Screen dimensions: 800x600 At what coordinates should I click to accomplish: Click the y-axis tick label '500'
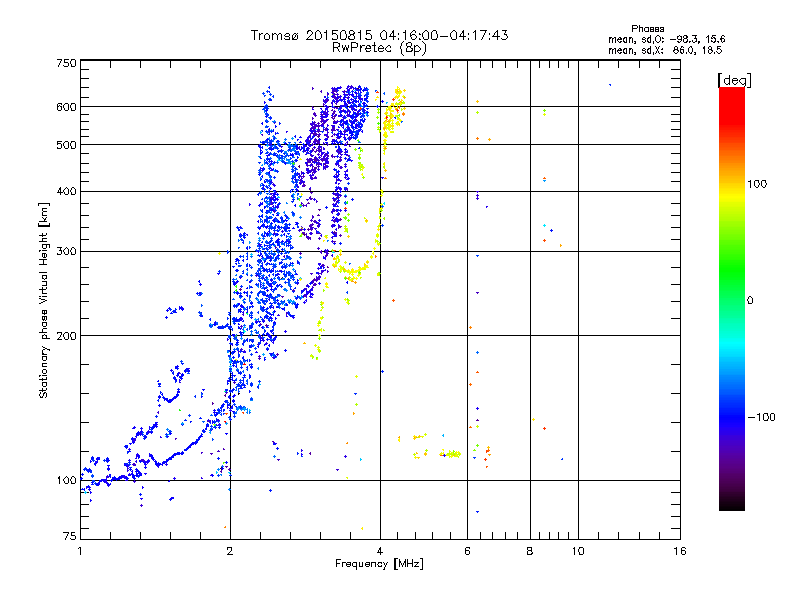click(66, 145)
